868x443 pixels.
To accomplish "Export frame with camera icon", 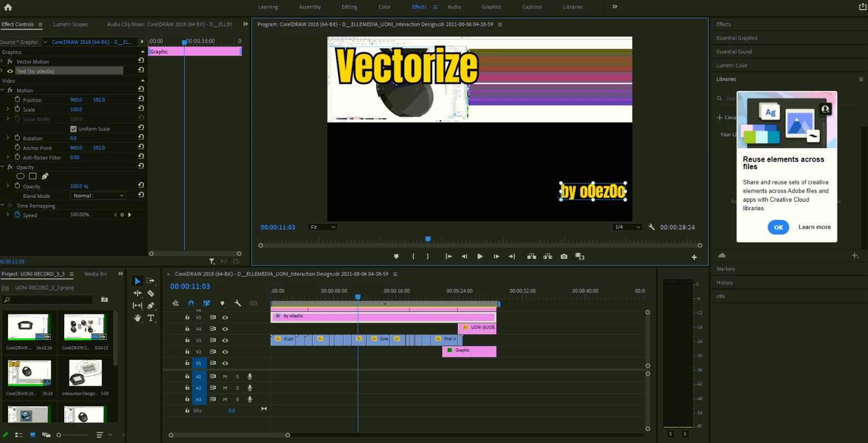I will [x=564, y=256].
